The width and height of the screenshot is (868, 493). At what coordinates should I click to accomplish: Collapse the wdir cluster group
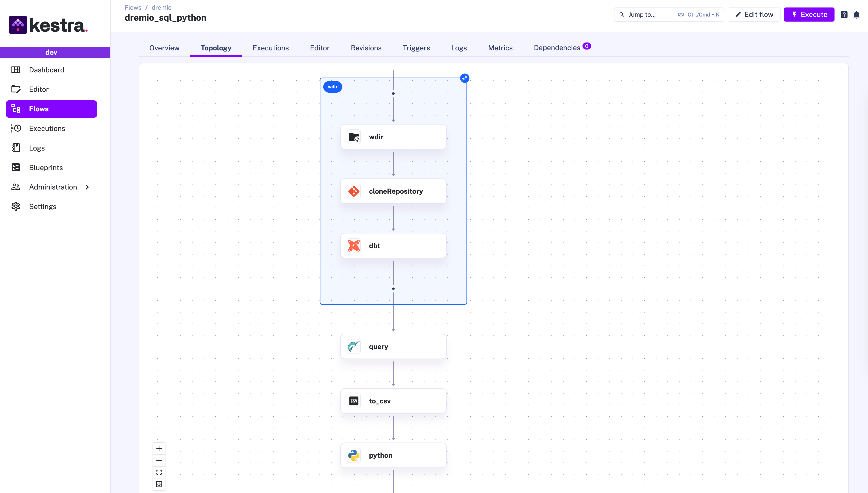(464, 78)
